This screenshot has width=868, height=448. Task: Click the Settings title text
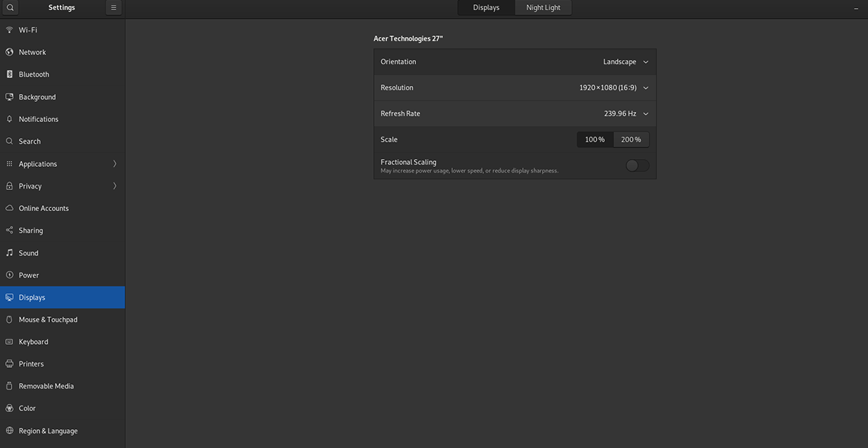pos(61,7)
